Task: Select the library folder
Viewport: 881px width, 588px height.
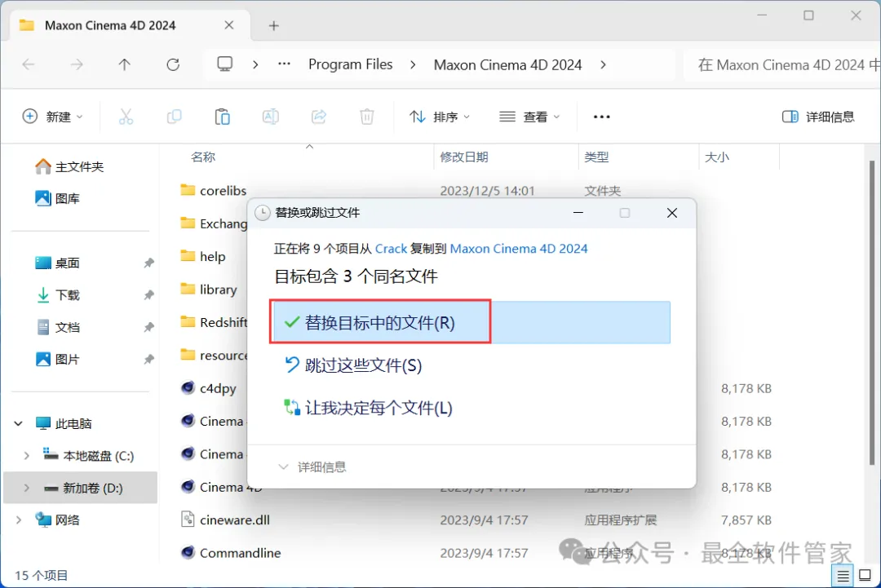Action: click(209, 290)
